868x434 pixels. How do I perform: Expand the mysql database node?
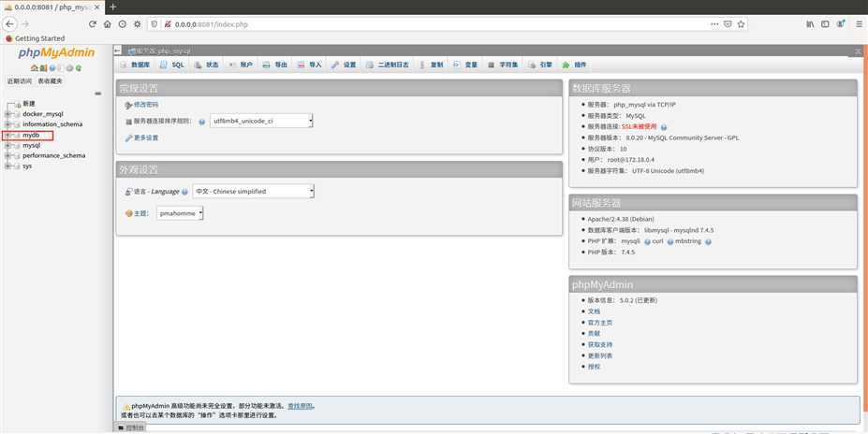click(x=7, y=145)
